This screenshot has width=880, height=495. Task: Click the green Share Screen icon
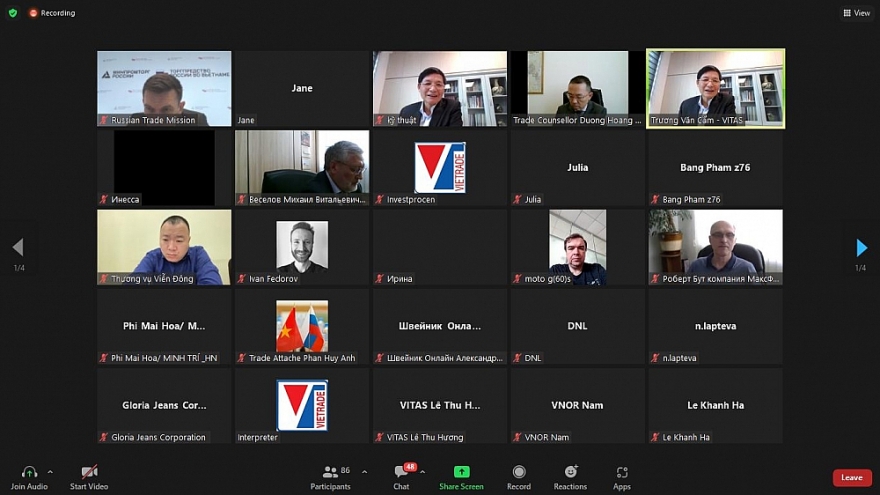pyautogui.click(x=461, y=472)
